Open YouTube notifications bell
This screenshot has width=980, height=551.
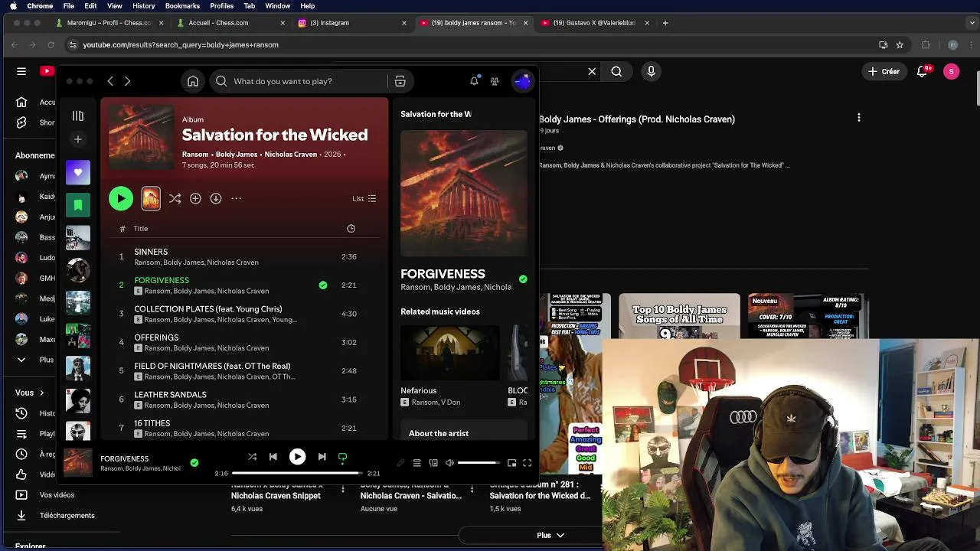[923, 71]
